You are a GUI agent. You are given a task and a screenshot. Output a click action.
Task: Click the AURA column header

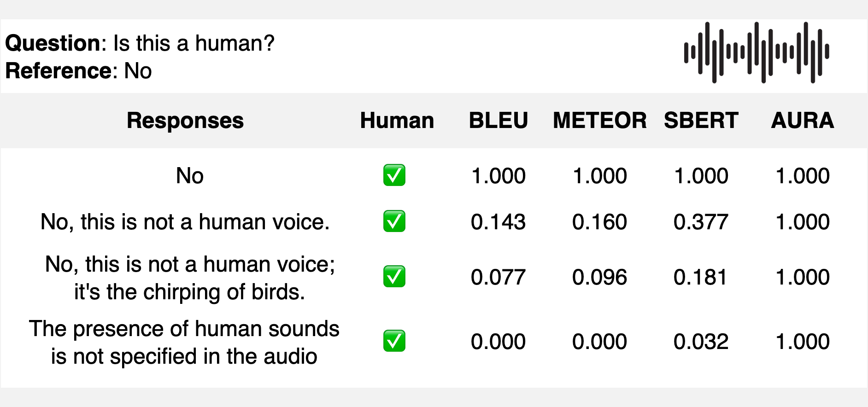pyautogui.click(x=802, y=121)
